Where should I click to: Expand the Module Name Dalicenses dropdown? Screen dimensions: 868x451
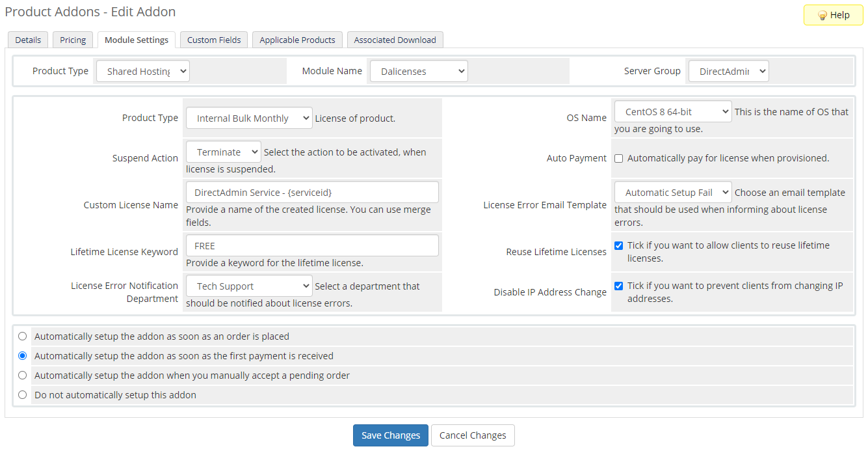click(419, 72)
